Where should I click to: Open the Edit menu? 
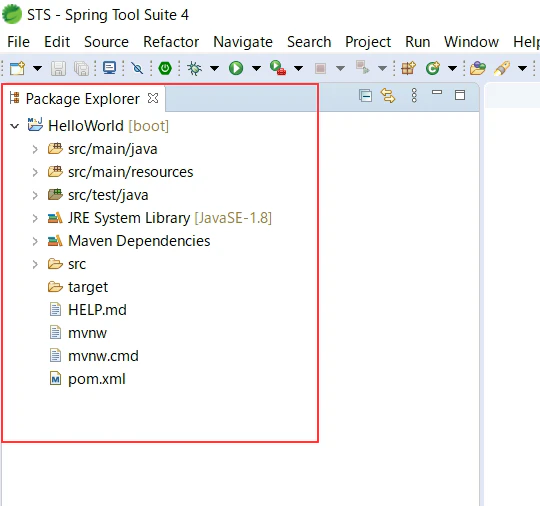tap(57, 42)
